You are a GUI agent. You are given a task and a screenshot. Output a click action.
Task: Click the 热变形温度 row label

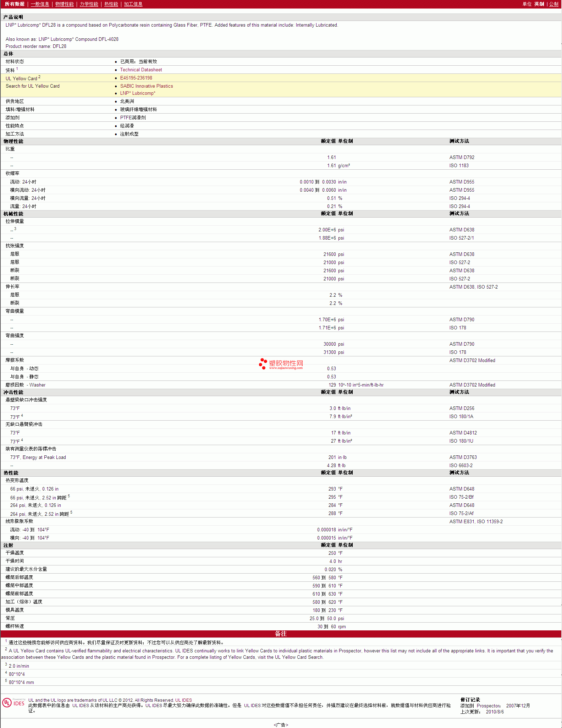point(17,481)
